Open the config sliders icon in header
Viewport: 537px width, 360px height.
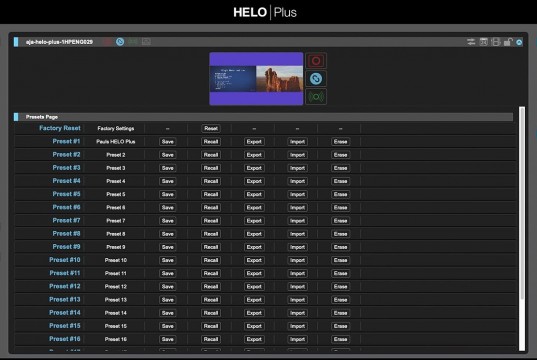point(471,42)
